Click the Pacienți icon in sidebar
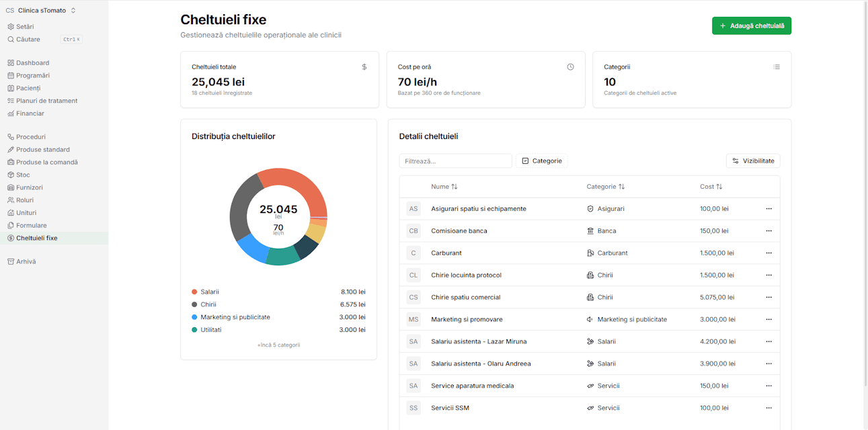This screenshot has width=868, height=430. (11, 88)
